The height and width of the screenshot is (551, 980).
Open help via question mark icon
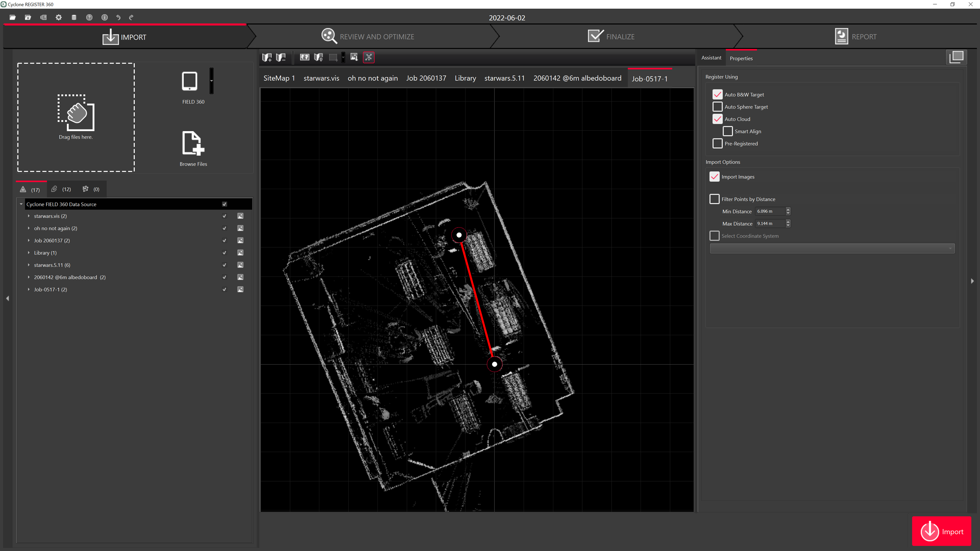click(x=89, y=17)
